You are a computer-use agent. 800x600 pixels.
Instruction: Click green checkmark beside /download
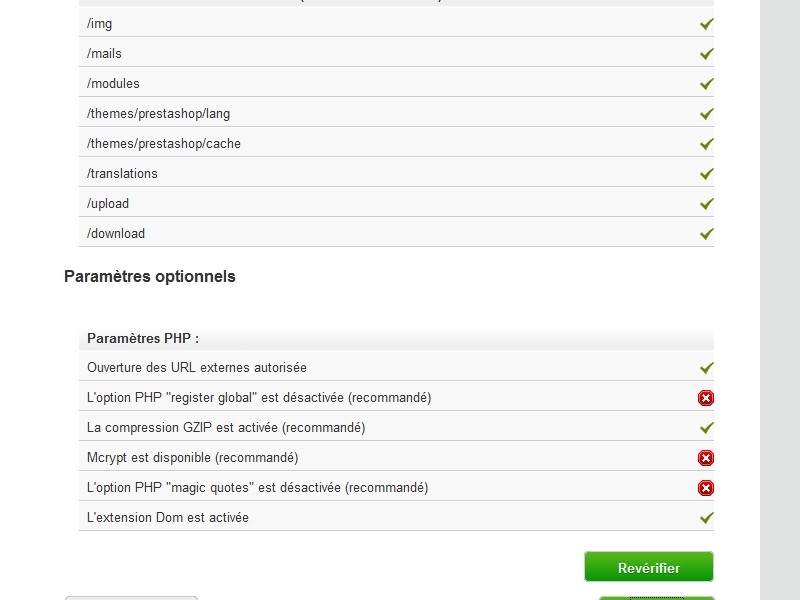click(707, 234)
